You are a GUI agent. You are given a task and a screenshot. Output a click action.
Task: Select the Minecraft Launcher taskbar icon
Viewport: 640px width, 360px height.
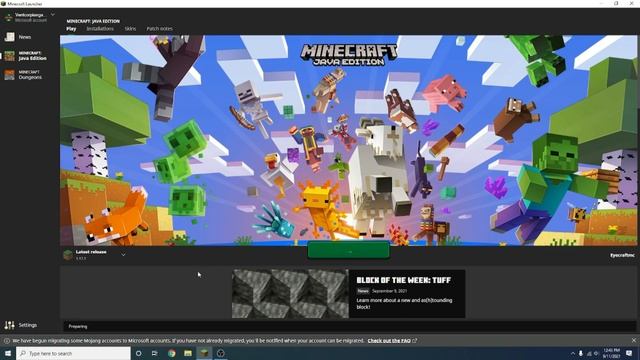(204, 353)
